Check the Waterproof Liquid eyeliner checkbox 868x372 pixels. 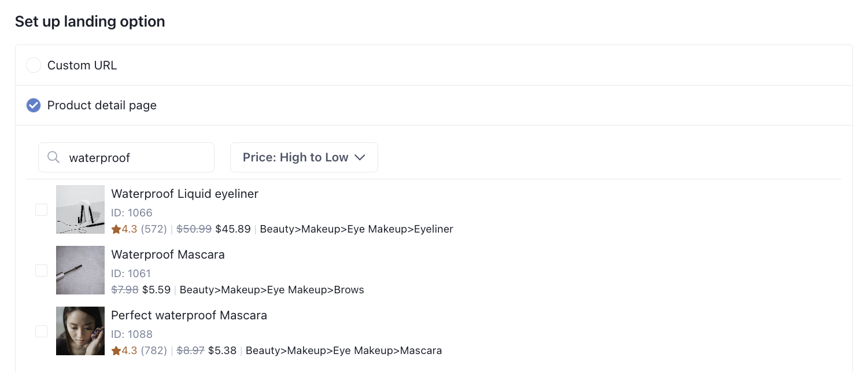41,209
